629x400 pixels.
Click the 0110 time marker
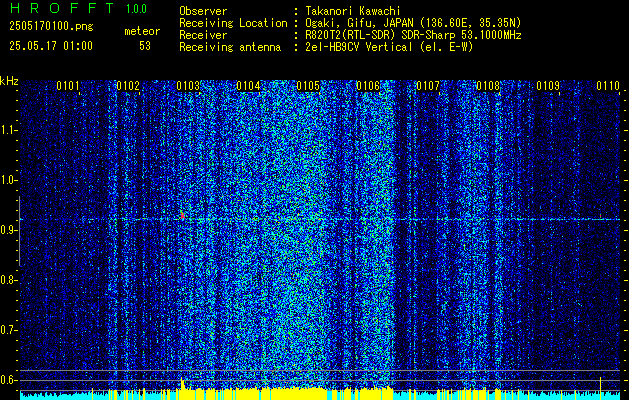coord(608,85)
